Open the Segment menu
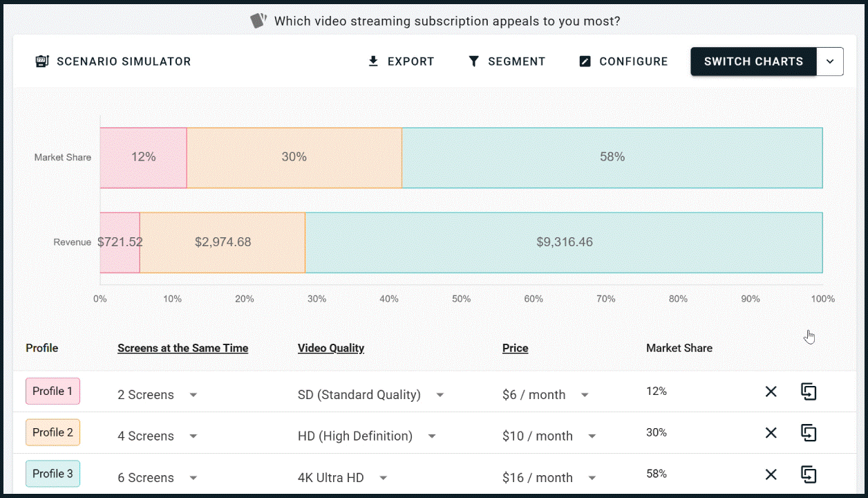868x498 pixels. [507, 61]
